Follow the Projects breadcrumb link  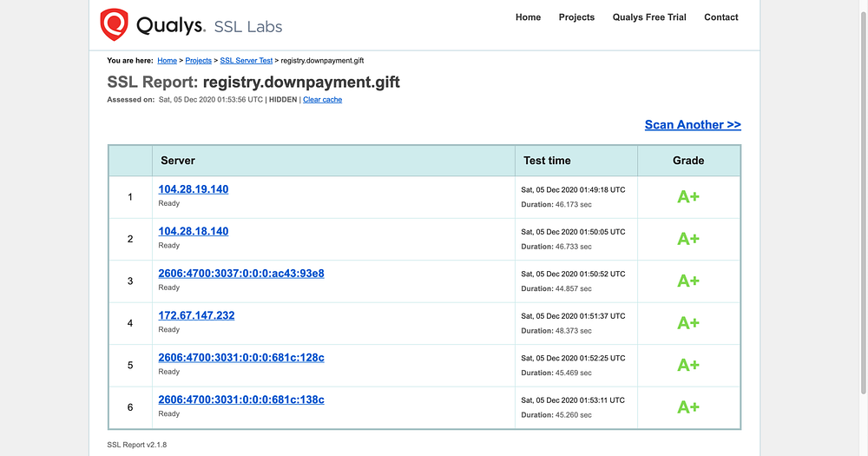click(x=198, y=61)
